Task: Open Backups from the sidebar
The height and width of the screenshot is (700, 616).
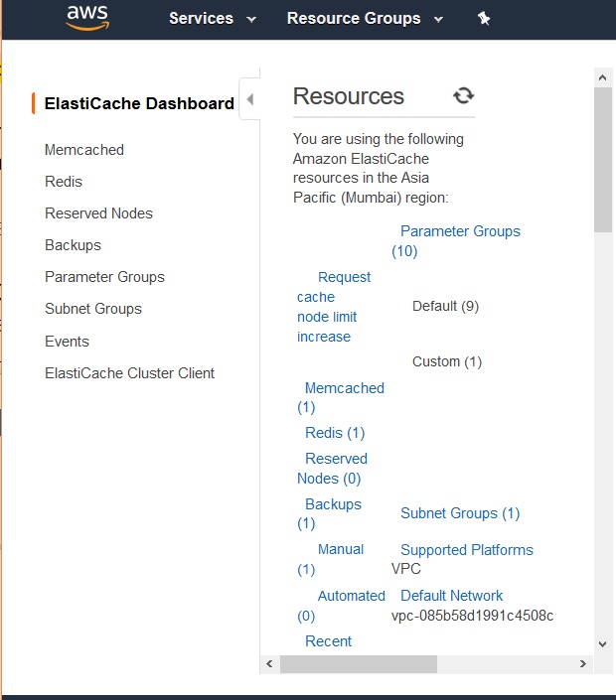Action: coord(73,245)
